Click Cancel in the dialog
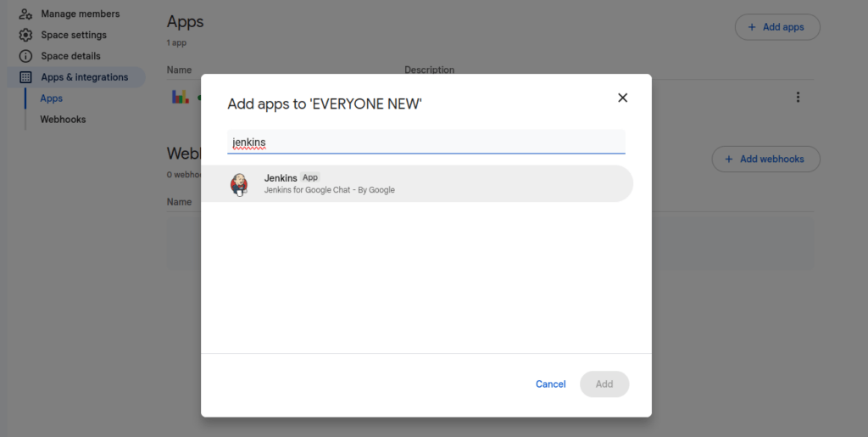 coord(550,384)
